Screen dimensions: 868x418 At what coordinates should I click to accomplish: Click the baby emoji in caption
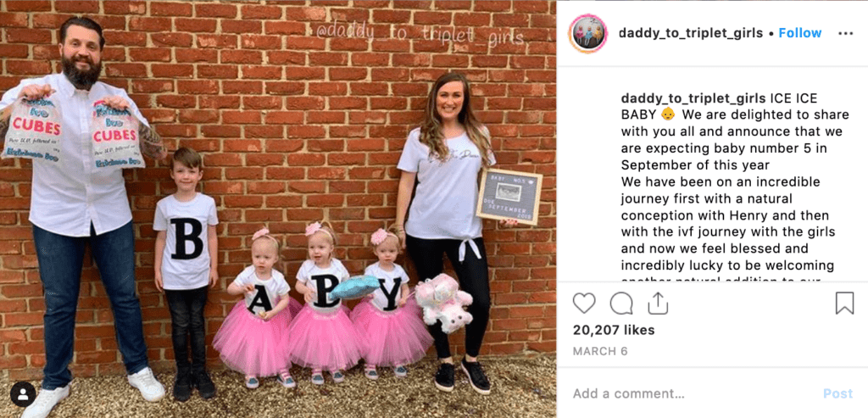[668, 114]
